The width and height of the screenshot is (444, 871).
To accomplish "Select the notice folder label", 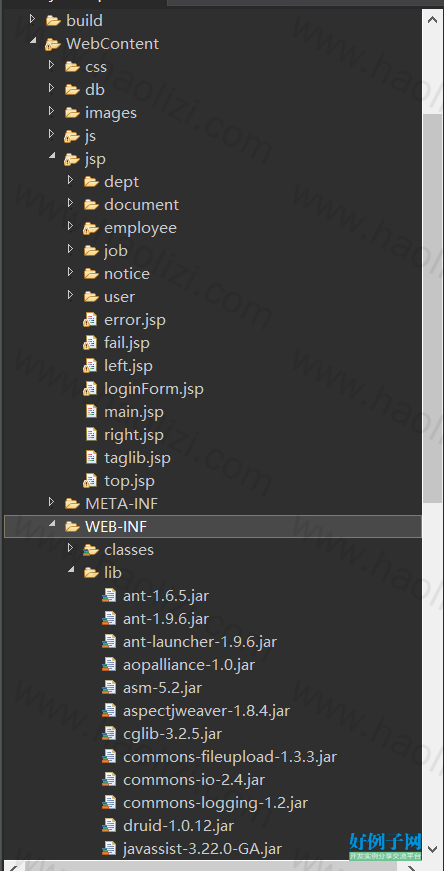I will (127, 274).
